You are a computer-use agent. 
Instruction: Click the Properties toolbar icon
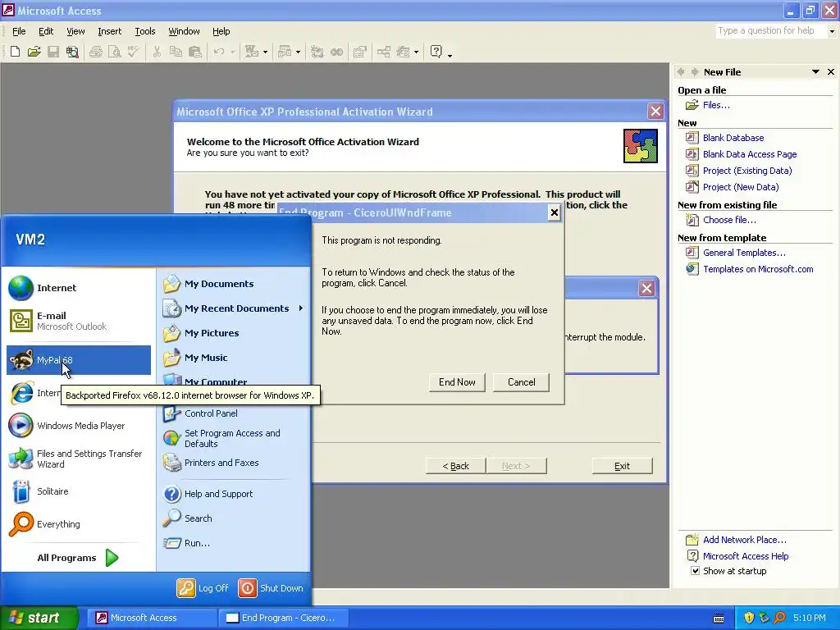360,52
